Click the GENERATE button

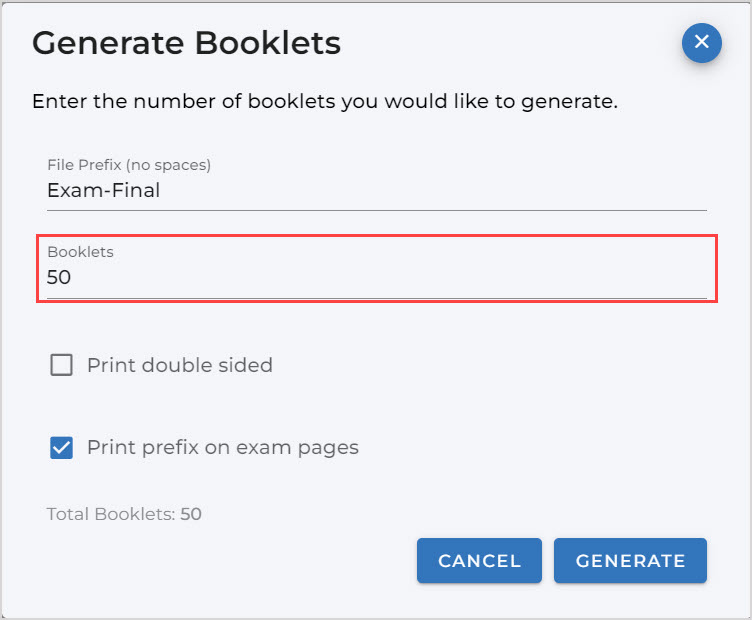[x=630, y=561]
